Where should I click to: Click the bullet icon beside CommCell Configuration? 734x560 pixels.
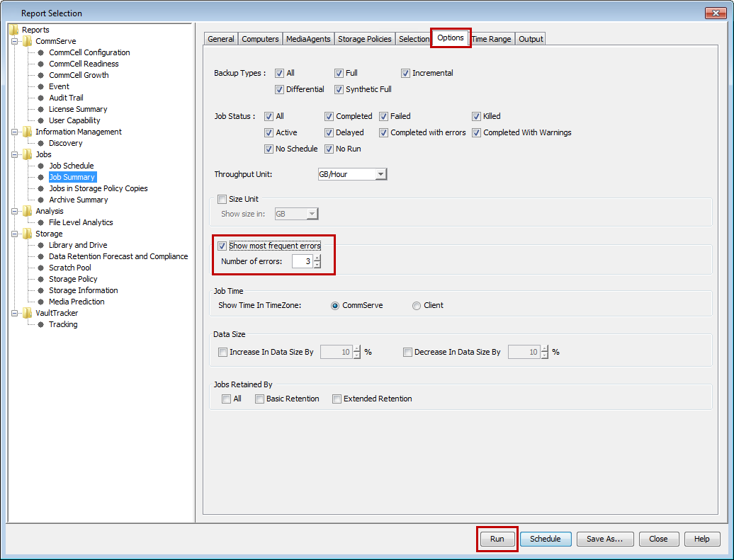click(x=40, y=52)
